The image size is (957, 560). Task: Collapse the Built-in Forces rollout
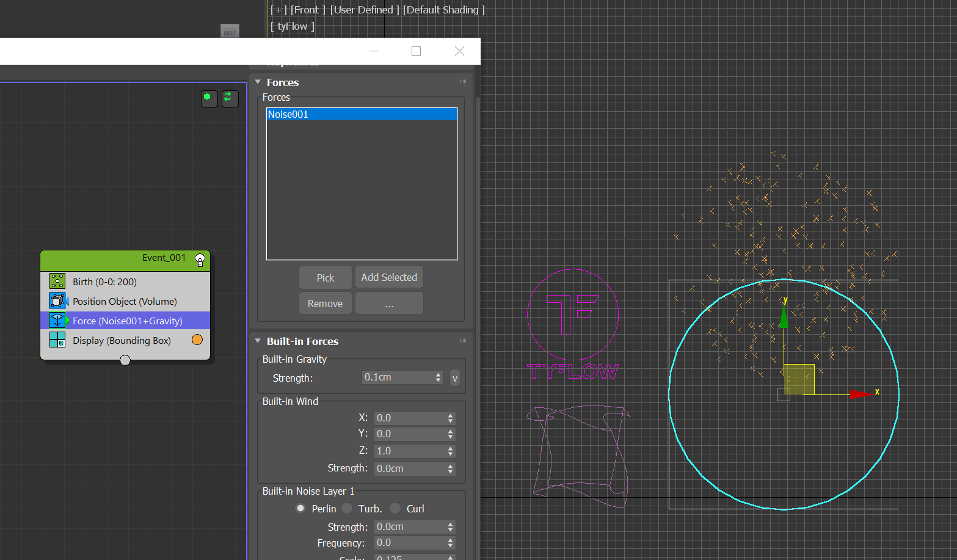click(x=258, y=341)
